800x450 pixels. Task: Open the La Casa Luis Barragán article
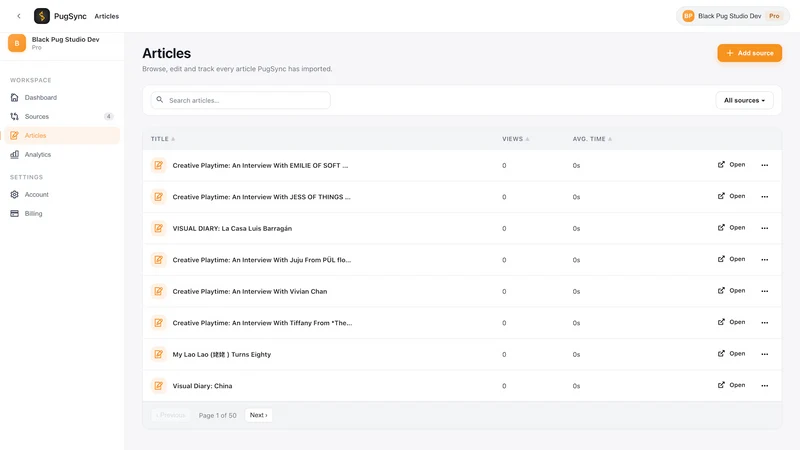click(732, 228)
